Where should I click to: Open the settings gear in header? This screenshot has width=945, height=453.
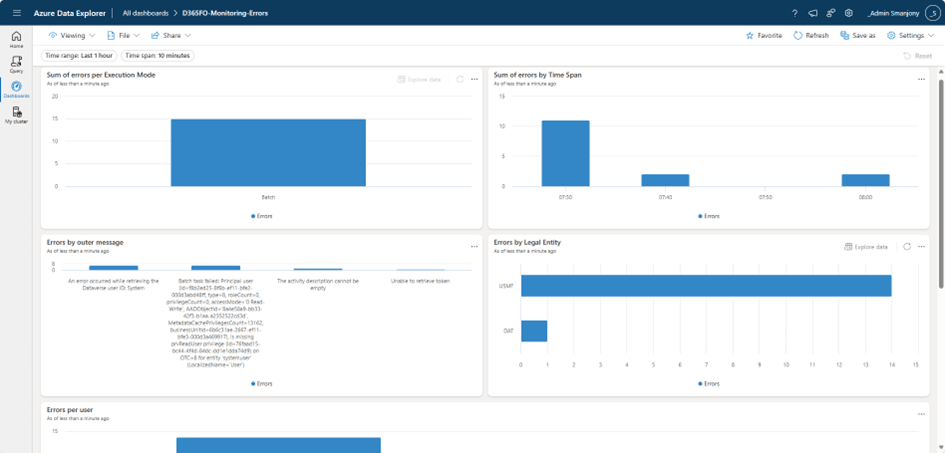coord(848,13)
